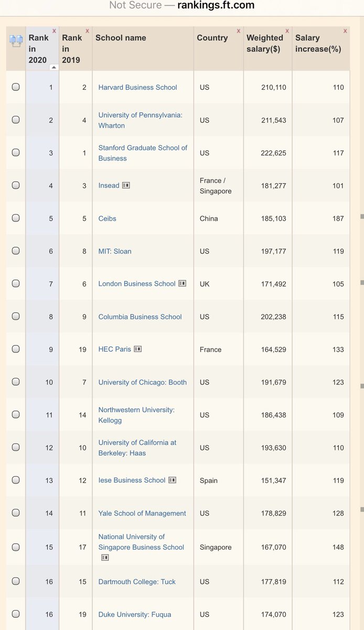Open profile icon next to HEC Paris
The width and height of the screenshot is (364, 630).
click(x=137, y=349)
